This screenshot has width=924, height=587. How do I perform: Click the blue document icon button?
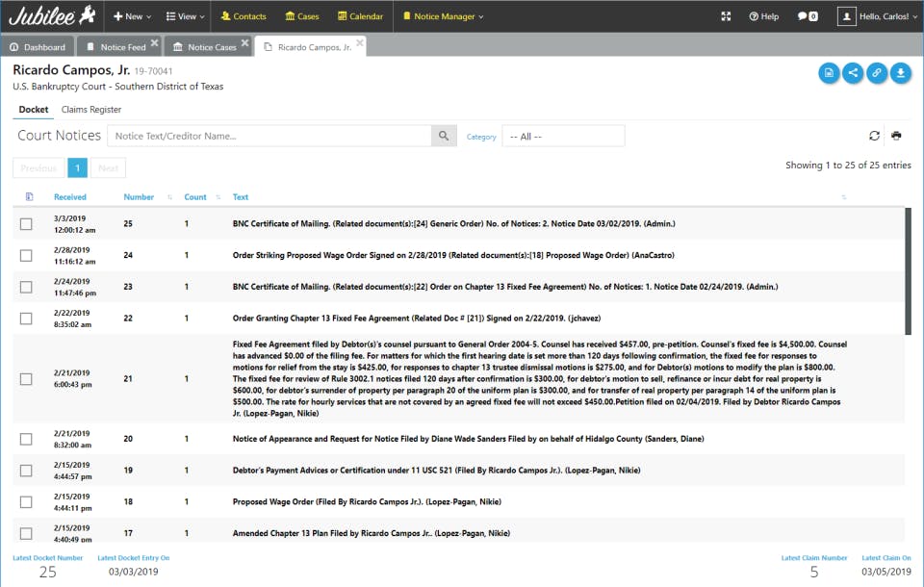pyautogui.click(x=829, y=73)
